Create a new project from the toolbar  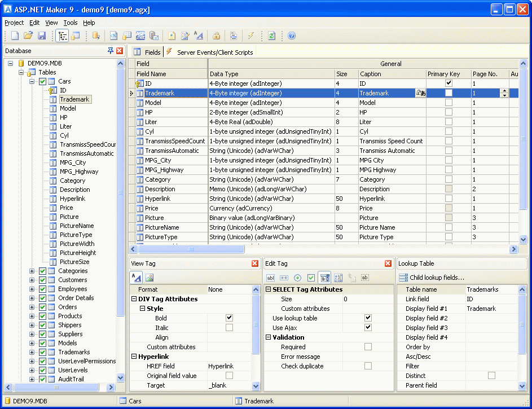pyautogui.click(x=15, y=36)
